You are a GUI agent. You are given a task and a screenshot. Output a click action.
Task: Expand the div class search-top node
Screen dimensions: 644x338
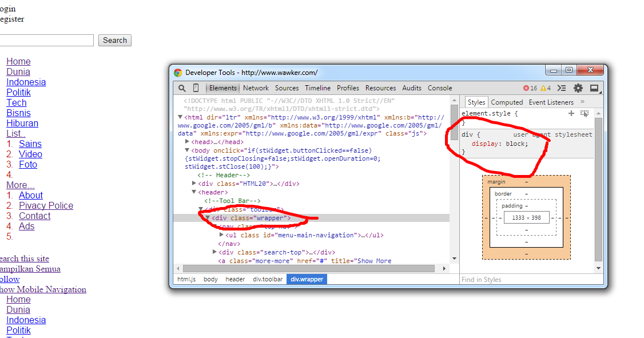click(x=214, y=252)
